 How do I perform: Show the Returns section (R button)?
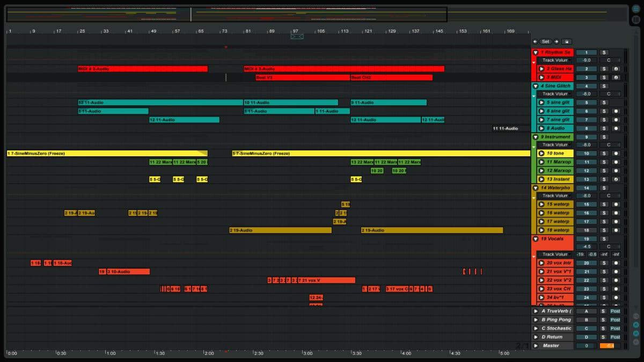[x=636, y=324]
